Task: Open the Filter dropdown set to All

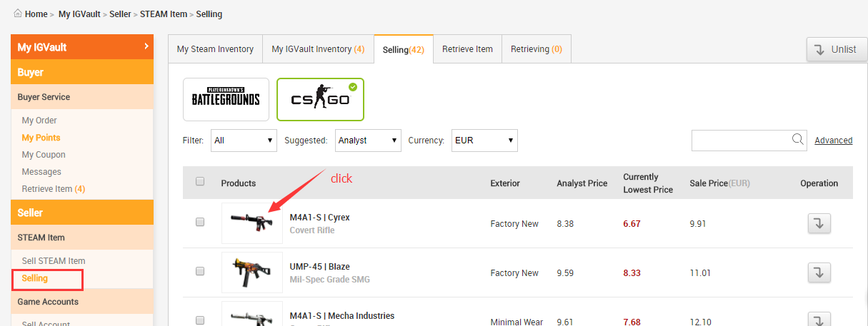Action: click(244, 141)
